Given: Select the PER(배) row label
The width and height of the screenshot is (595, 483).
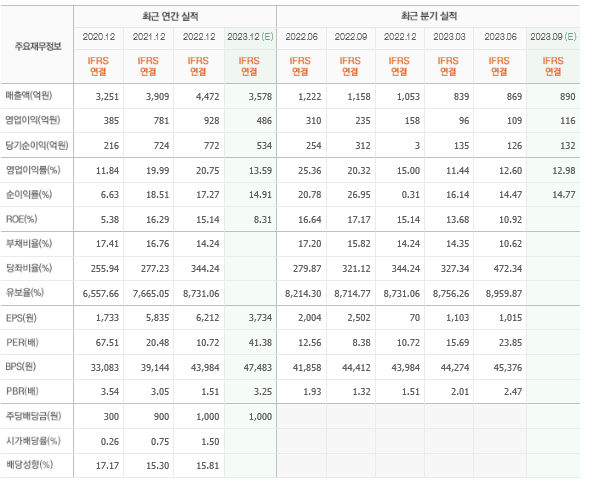Looking at the screenshot, I should pos(22,343).
